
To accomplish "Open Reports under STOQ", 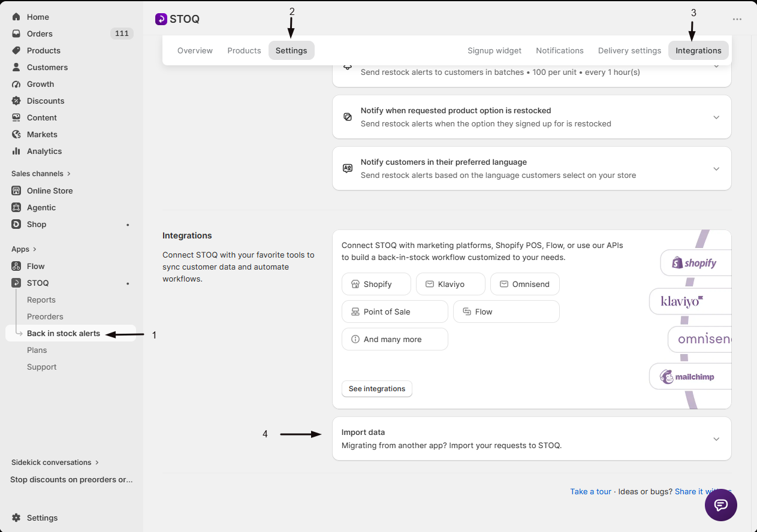I will (x=41, y=300).
